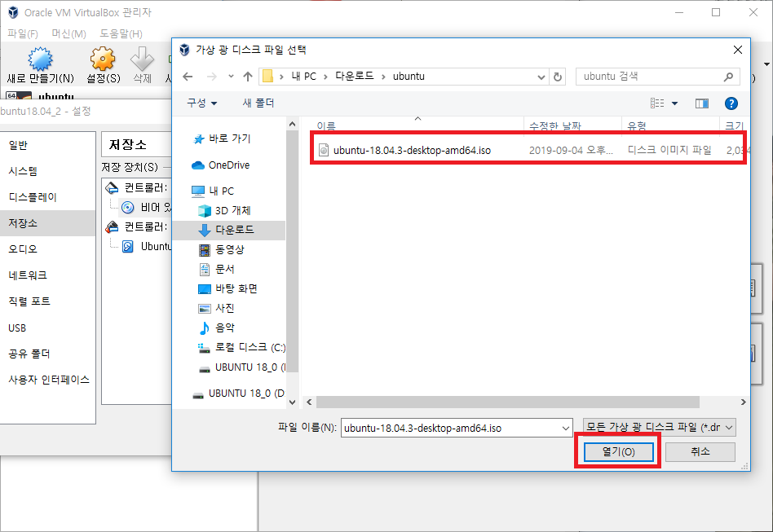Expand the file name combo box
This screenshot has width=773, height=532.
pyautogui.click(x=565, y=428)
